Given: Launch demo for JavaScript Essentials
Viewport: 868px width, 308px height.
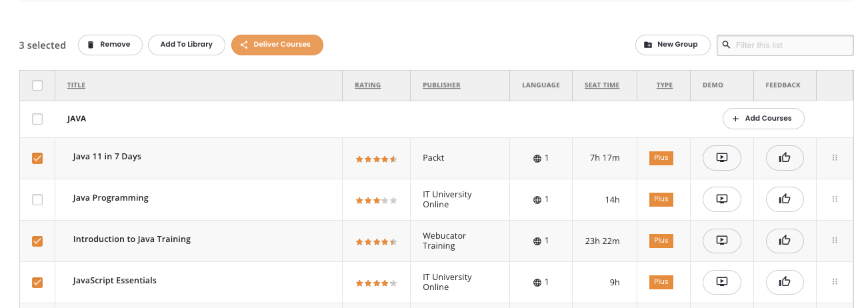Looking at the screenshot, I should (721, 281).
